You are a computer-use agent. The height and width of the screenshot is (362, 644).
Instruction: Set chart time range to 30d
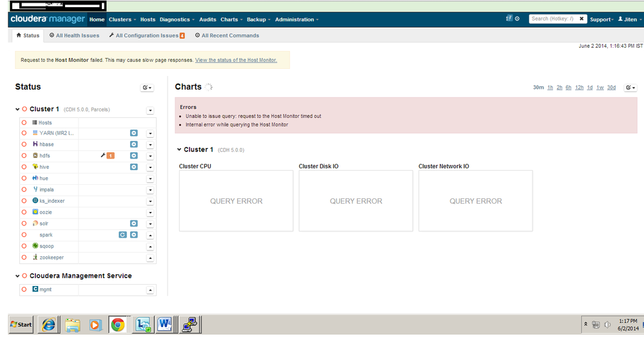tap(611, 88)
